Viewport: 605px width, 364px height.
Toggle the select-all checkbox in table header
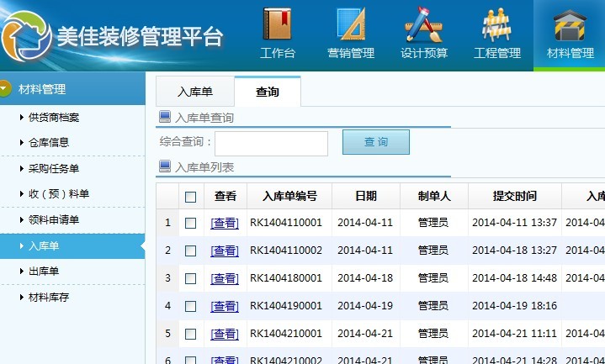[191, 197]
